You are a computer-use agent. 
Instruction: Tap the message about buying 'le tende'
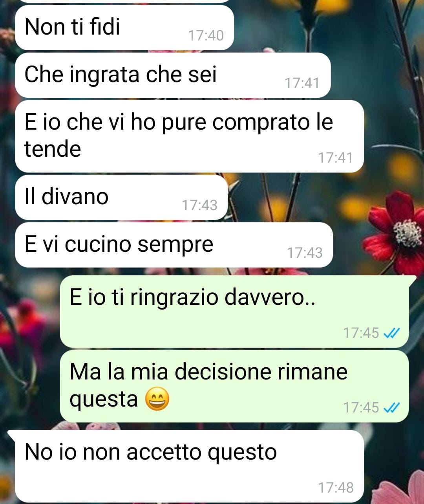point(189,136)
